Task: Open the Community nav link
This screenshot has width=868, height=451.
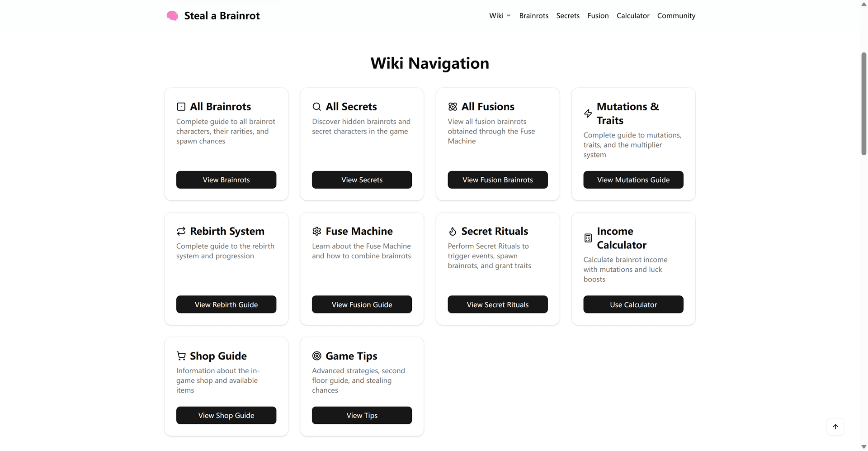Action: 676,16
